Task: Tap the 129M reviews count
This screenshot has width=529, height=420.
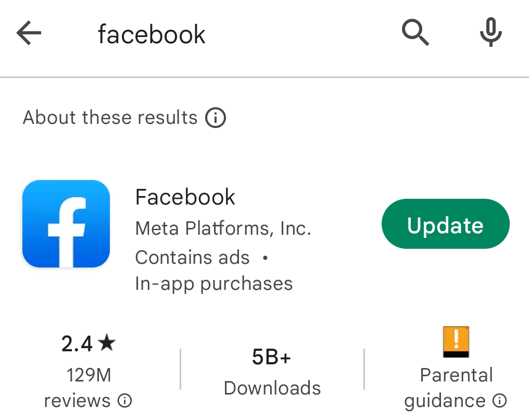Action: 89,375
